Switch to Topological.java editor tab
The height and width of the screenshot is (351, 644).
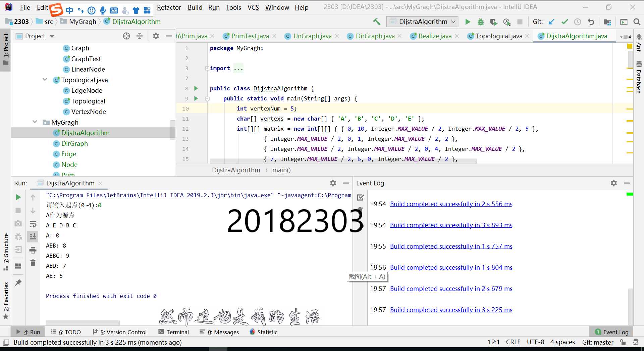coord(499,36)
